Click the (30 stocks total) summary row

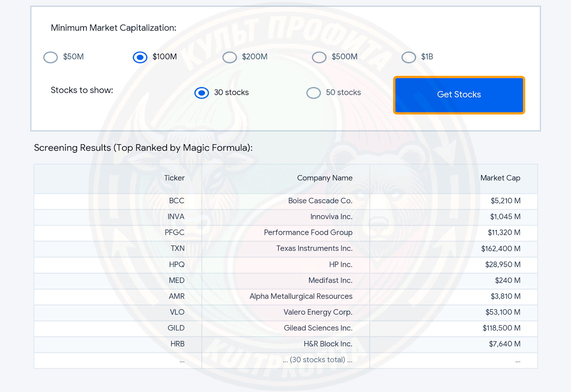285,360
